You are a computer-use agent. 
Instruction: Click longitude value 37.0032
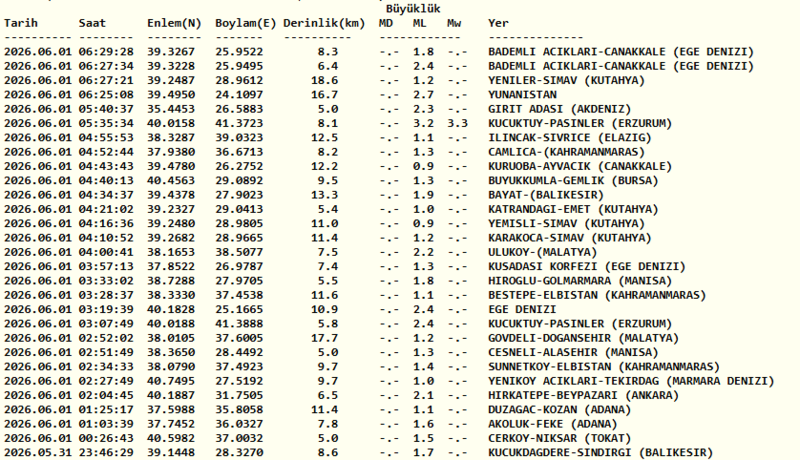(239, 438)
